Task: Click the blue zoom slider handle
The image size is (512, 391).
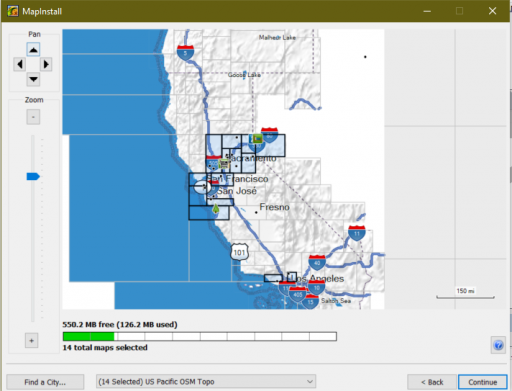Action: coord(33,176)
